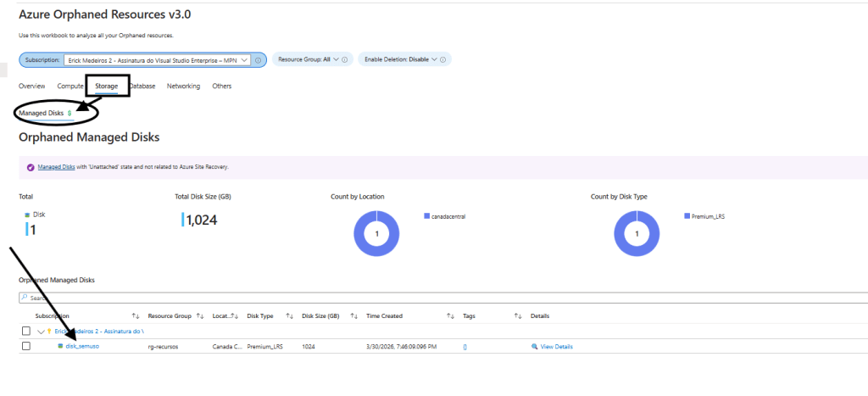Click the info icon beside Subscription dropdown
Image resolution: width=868 pixels, height=396 pixels.
(x=258, y=60)
